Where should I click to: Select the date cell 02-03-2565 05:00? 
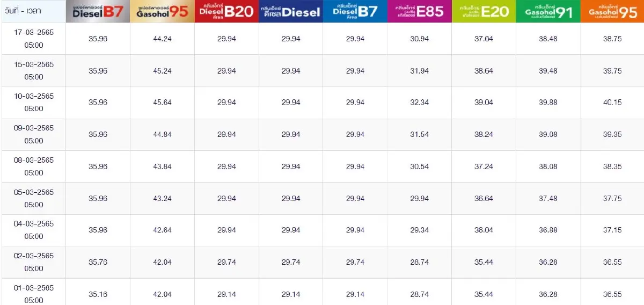(34, 262)
